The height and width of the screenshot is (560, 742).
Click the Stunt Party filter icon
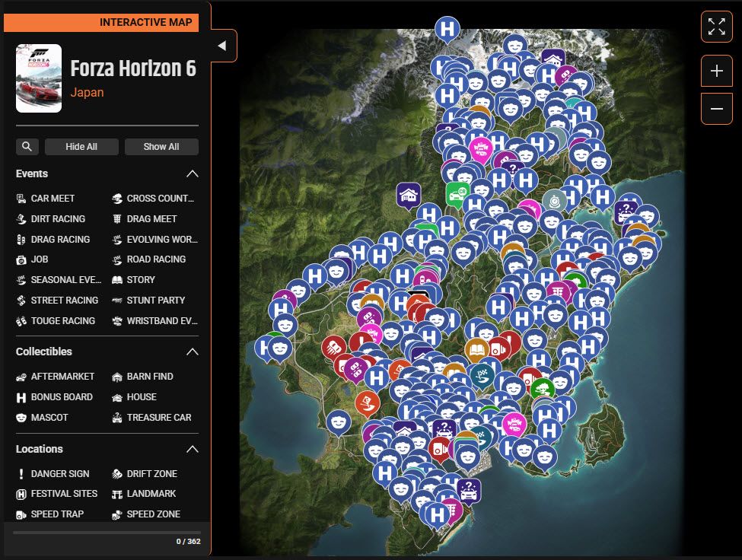tap(117, 301)
